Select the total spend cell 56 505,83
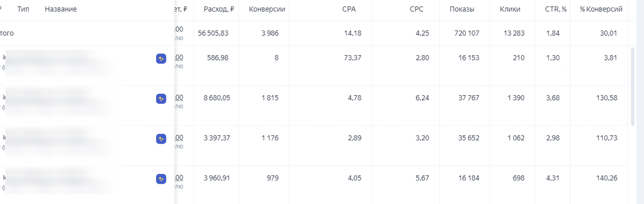 213,33
